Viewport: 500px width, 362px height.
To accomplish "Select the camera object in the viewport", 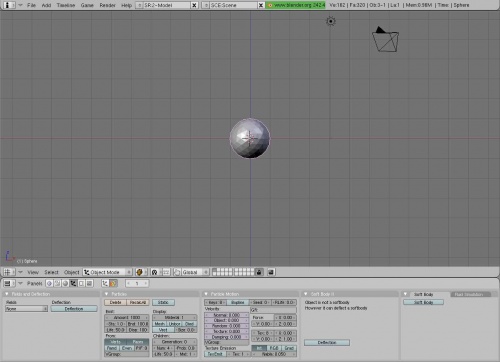I will pyautogui.click(x=386, y=40).
